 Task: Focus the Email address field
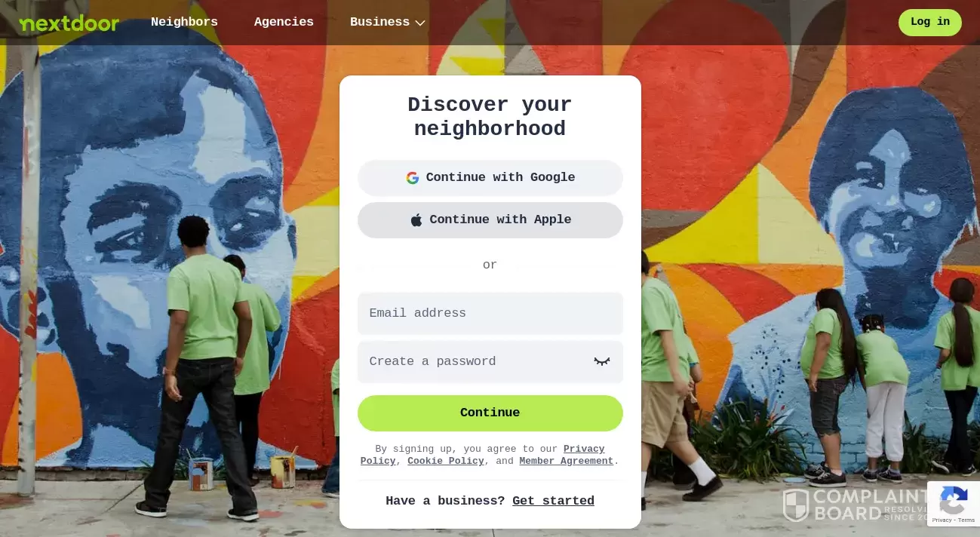(490, 313)
